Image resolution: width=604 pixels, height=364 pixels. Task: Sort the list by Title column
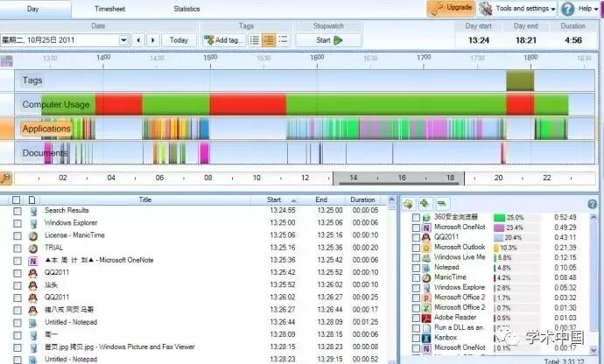(x=144, y=199)
